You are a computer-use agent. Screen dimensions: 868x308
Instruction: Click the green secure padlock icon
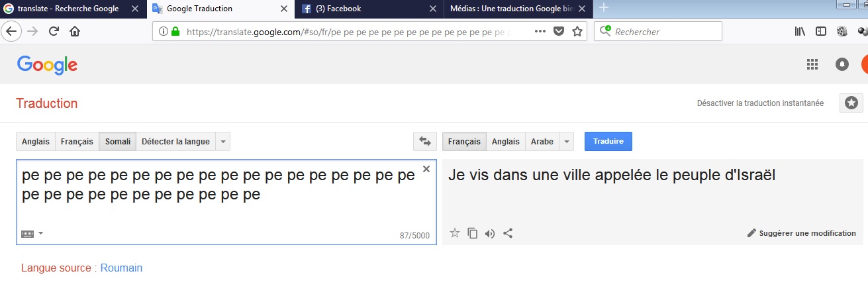(x=175, y=31)
